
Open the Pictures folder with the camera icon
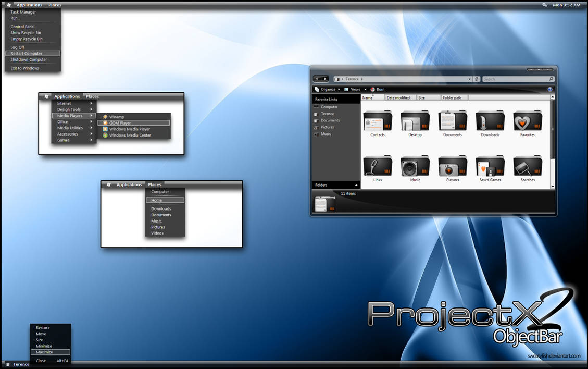pyautogui.click(x=453, y=167)
